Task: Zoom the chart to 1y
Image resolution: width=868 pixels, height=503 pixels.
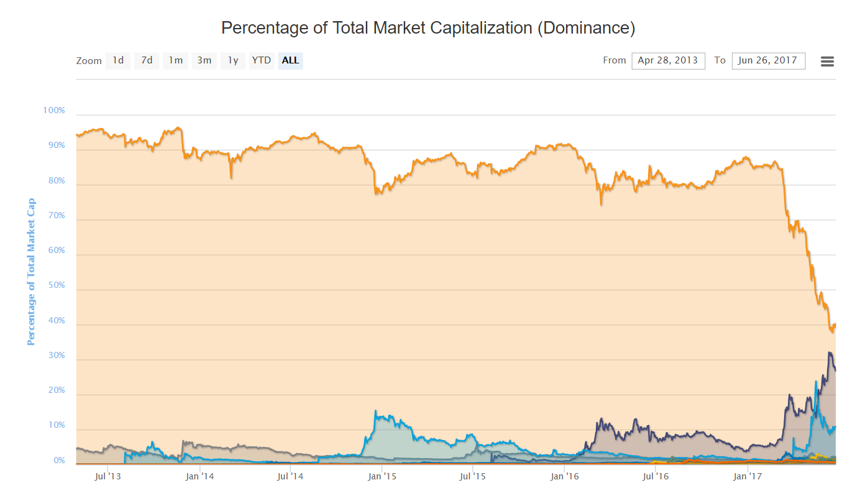Action: pos(233,60)
